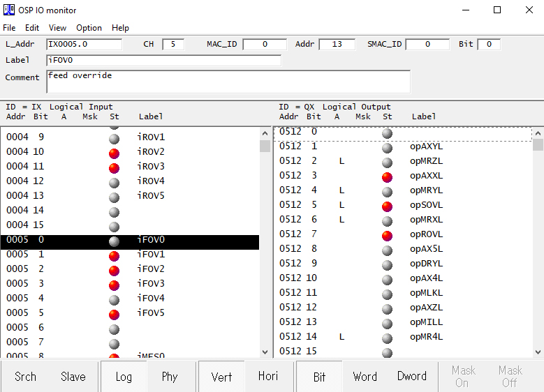The image size is (544, 392).
Task: Click the OSP IO monitor title bar icon
Action: 10,10
